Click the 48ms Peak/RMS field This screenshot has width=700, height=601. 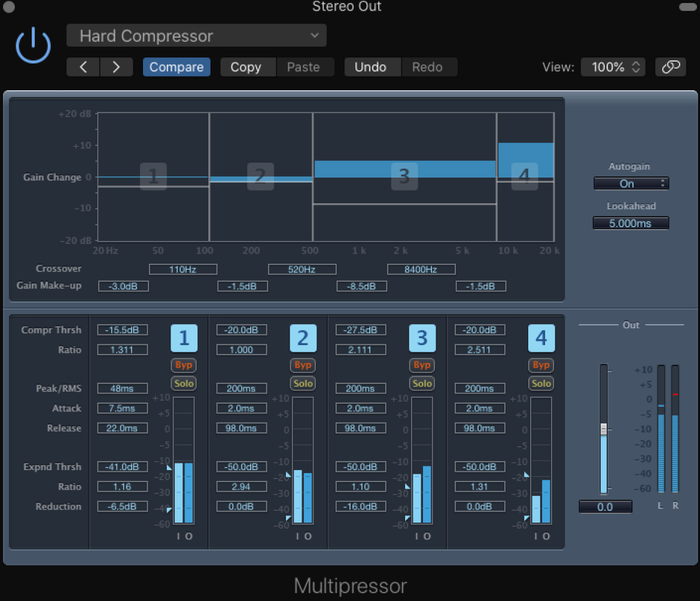pyautogui.click(x=122, y=389)
